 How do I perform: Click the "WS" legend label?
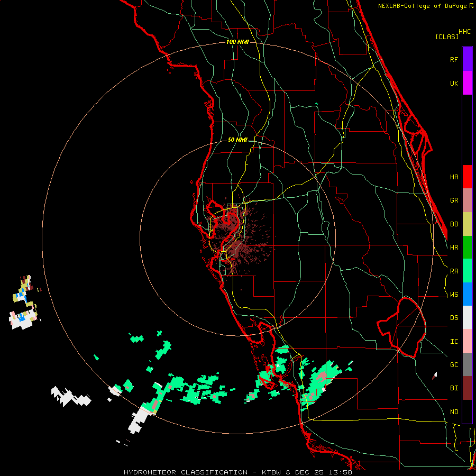click(x=454, y=295)
